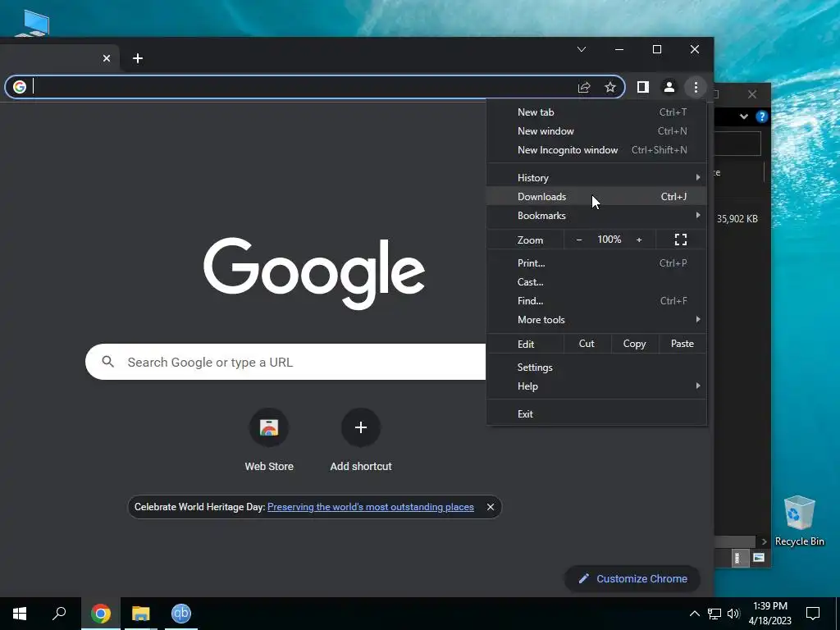Open the tab search chevron in title bar

[x=582, y=49]
